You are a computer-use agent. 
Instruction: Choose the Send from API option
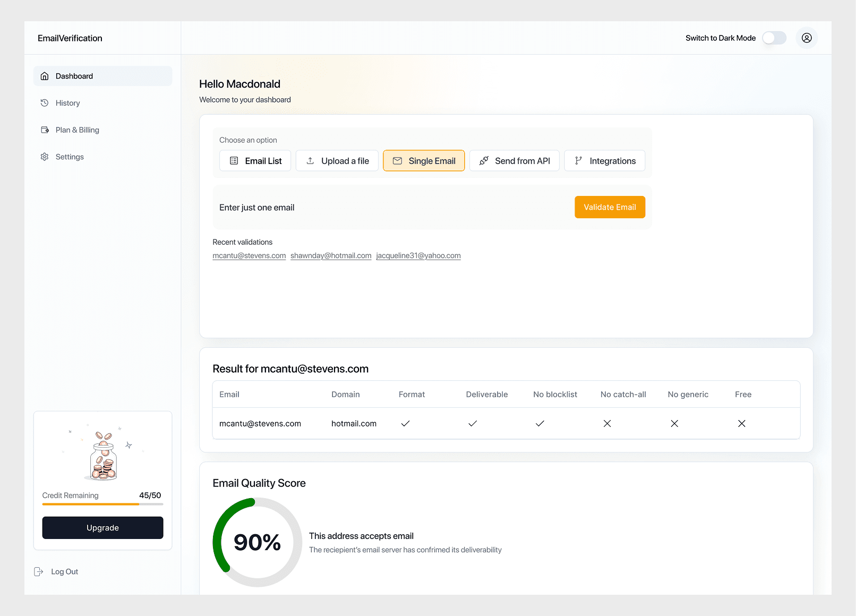pos(514,160)
